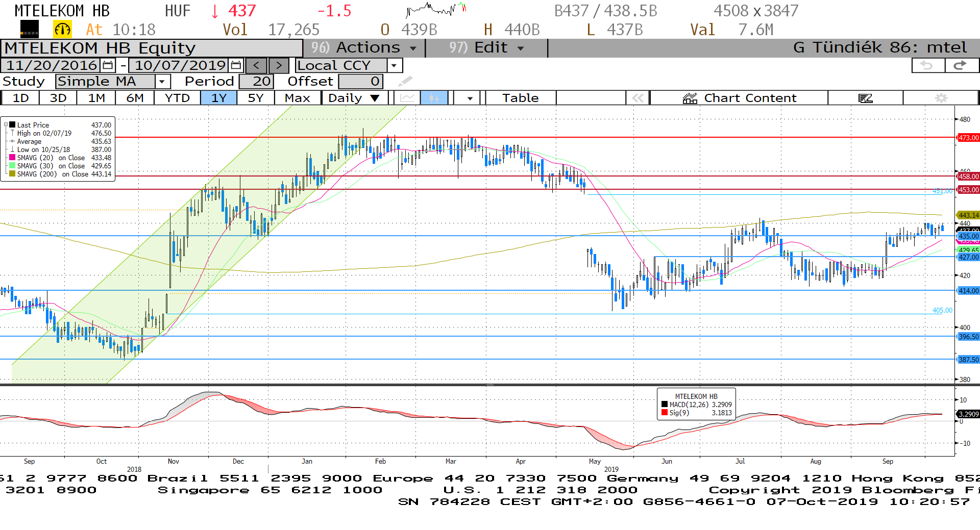Click the High on 02/07/19 legend marker
The width and height of the screenshot is (980, 530).
coord(12,133)
